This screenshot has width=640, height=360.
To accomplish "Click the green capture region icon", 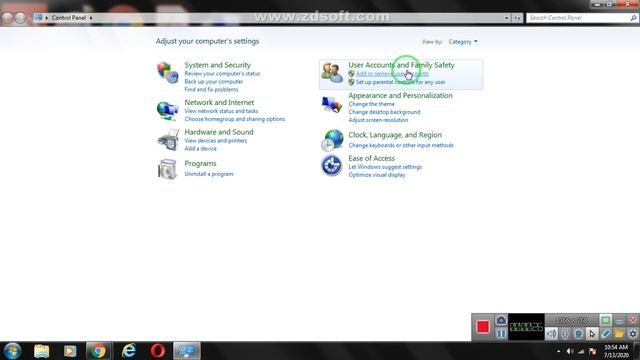I will (x=606, y=320).
